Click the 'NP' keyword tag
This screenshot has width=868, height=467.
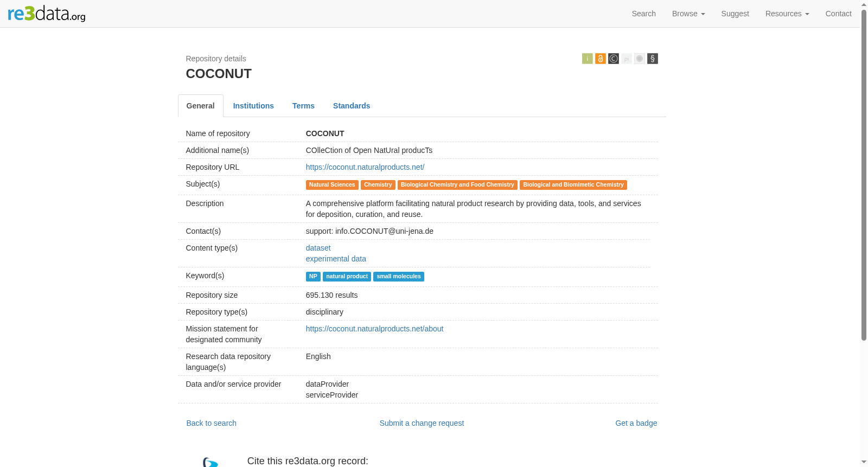tap(313, 277)
